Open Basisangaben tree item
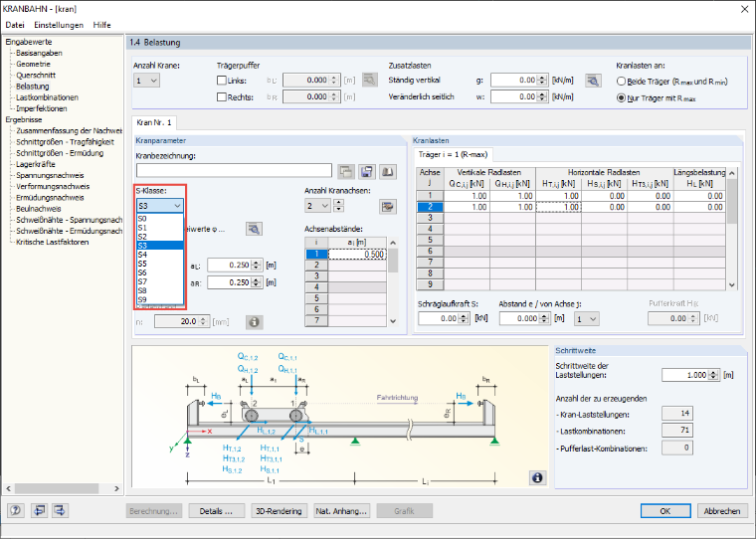 pyautogui.click(x=39, y=53)
